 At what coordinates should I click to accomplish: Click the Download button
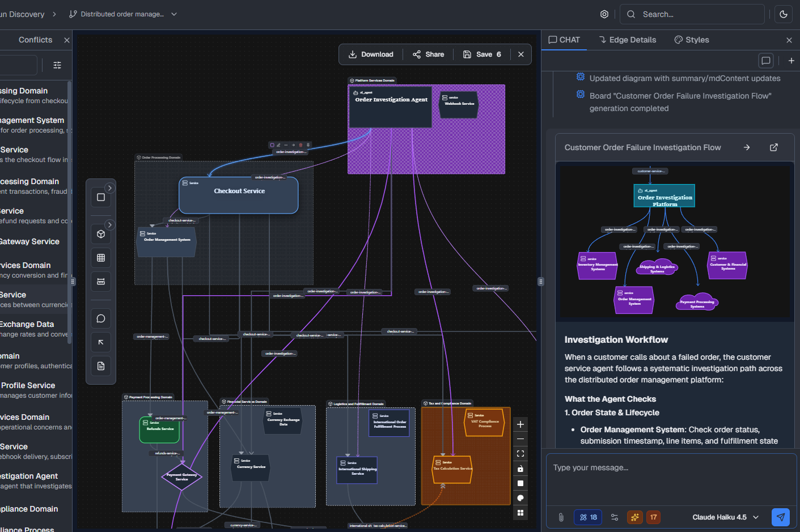click(371, 54)
